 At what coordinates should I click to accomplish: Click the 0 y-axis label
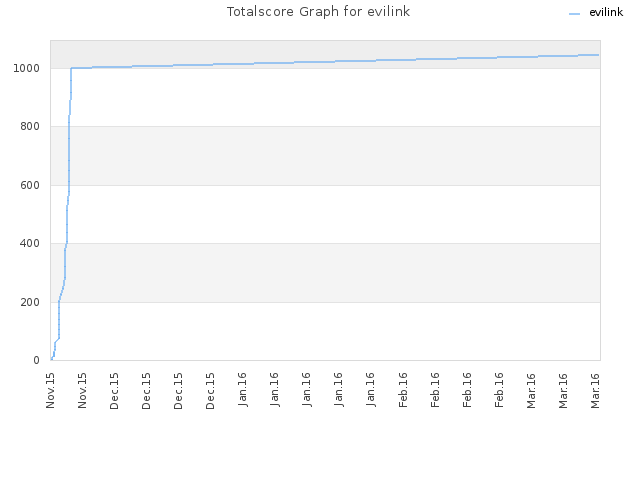point(36,360)
